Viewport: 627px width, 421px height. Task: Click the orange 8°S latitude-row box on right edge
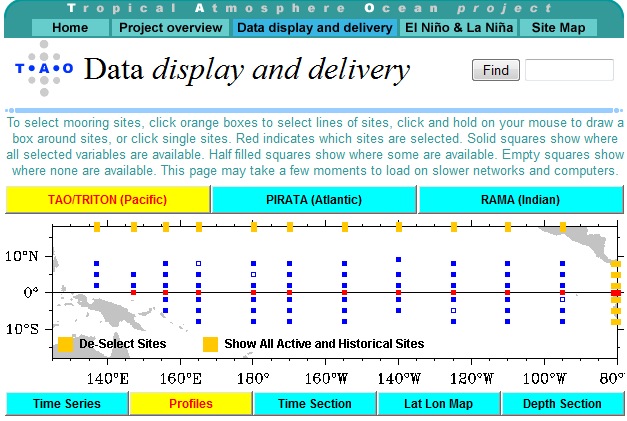(616, 322)
